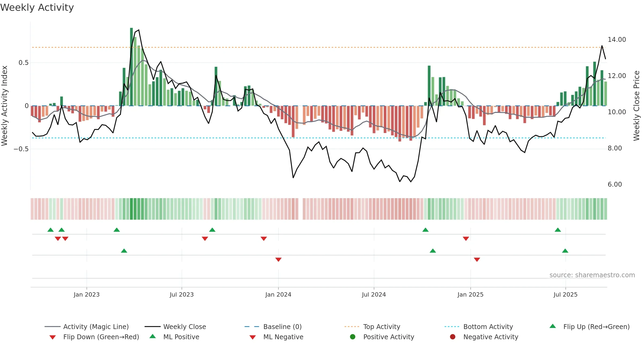Click the Positive Activity green circle icon
This screenshot has height=362, width=644.
[x=353, y=337]
